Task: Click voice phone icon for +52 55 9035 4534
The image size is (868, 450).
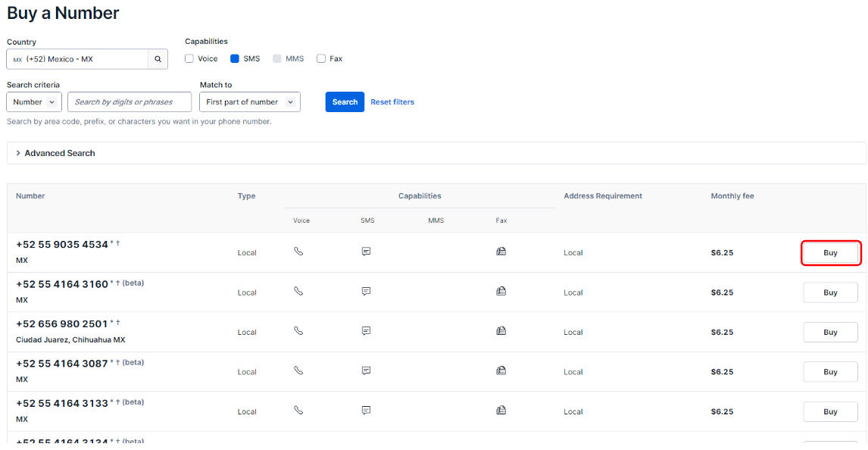Action: coord(298,252)
